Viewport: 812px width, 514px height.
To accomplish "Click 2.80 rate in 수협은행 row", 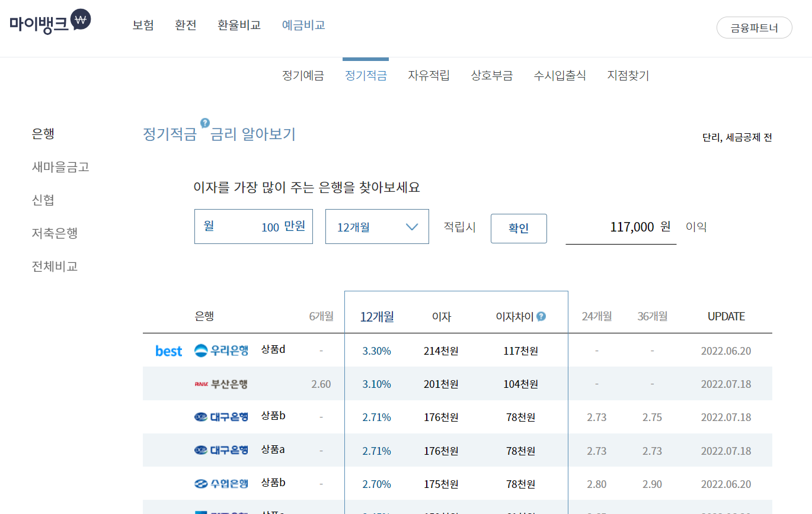I will coord(596,484).
